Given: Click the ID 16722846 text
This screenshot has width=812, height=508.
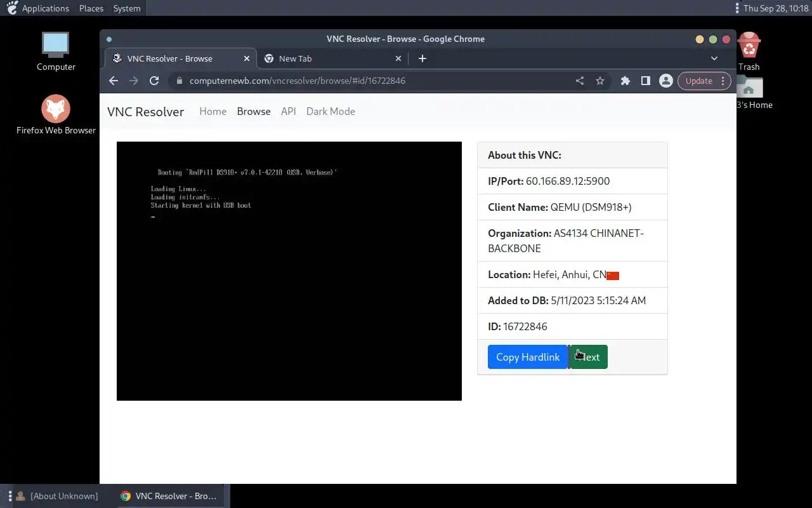Looking at the screenshot, I should click(x=517, y=326).
